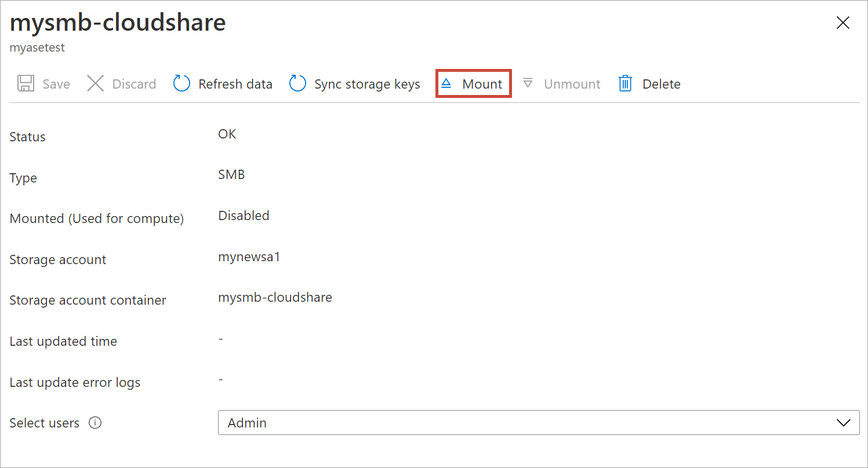Viewport: 868px width, 468px height.
Task: Open the Select users dropdown
Action: [539, 423]
